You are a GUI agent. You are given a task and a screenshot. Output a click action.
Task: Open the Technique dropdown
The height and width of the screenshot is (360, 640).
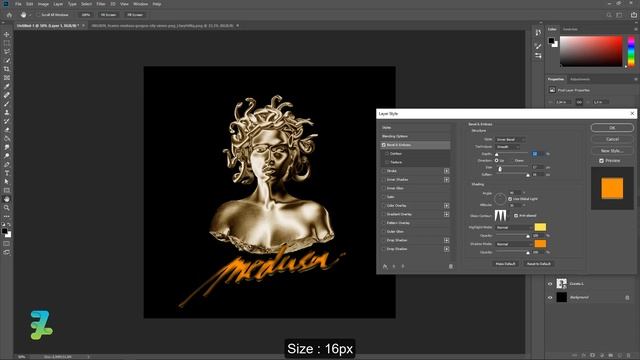507,147
